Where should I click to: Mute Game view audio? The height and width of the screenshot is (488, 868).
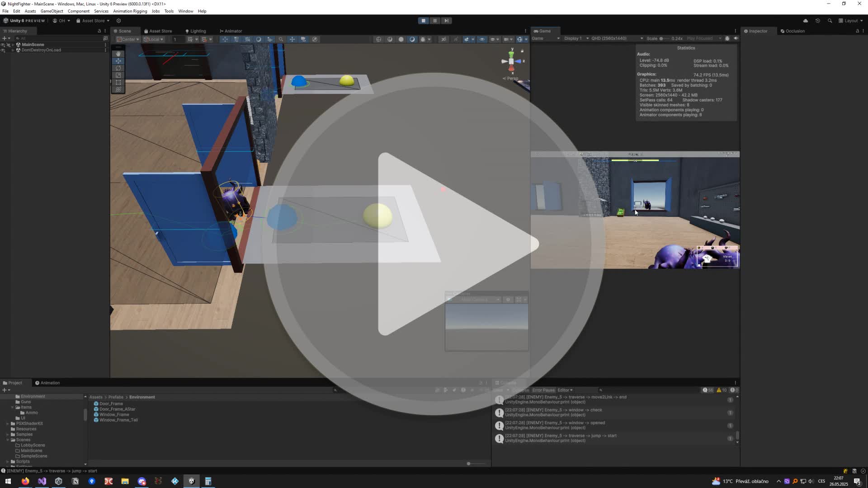tap(736, 38)
